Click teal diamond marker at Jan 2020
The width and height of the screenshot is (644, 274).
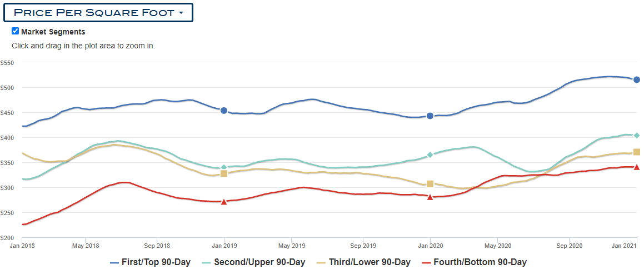(x=430, y=155)
